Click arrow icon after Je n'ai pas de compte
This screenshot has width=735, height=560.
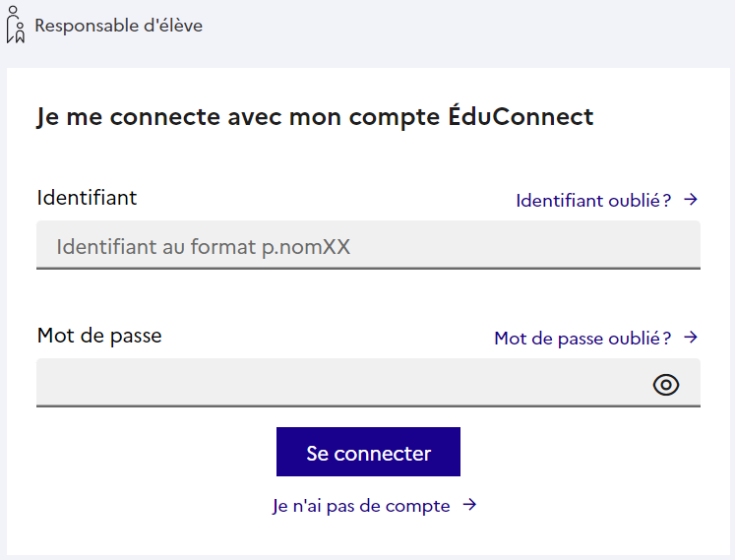[469, 505]
